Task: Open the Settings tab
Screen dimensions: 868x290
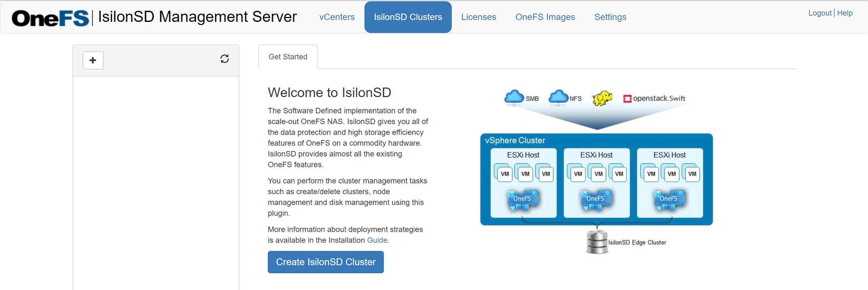Action: click(x=610, y=17)
